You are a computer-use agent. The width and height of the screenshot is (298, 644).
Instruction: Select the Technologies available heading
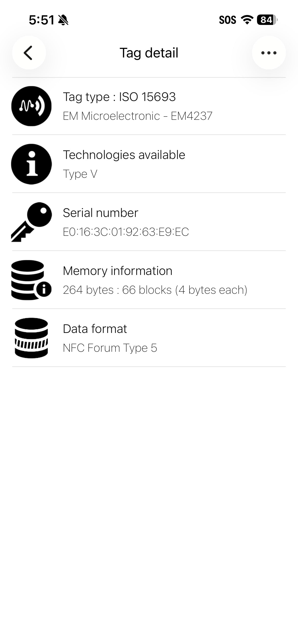(124, 155)
